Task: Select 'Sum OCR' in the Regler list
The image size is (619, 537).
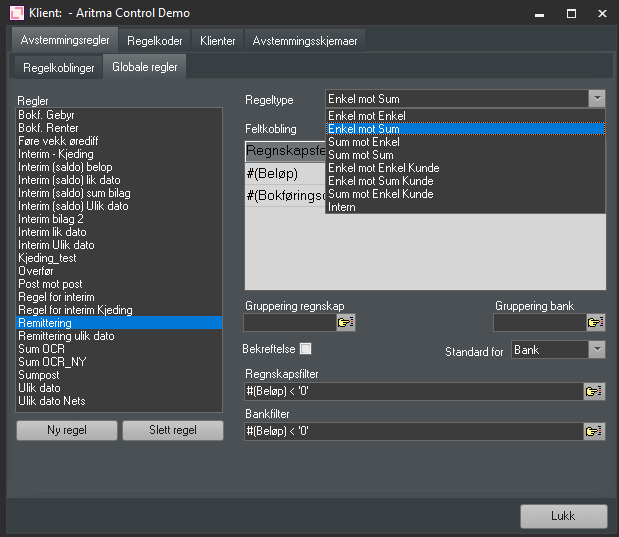Action: pyautogui.click(x=40, y=349)
